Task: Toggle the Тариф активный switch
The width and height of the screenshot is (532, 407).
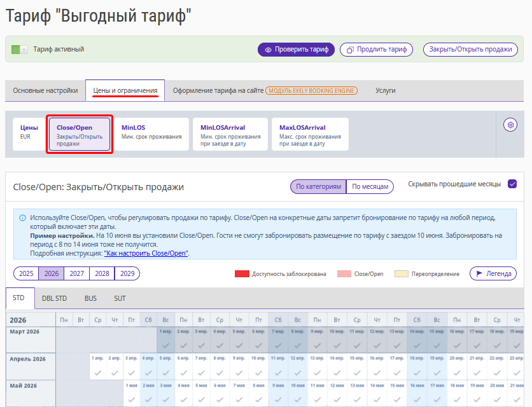Action: pyautogui.click(x=20, y=50)
